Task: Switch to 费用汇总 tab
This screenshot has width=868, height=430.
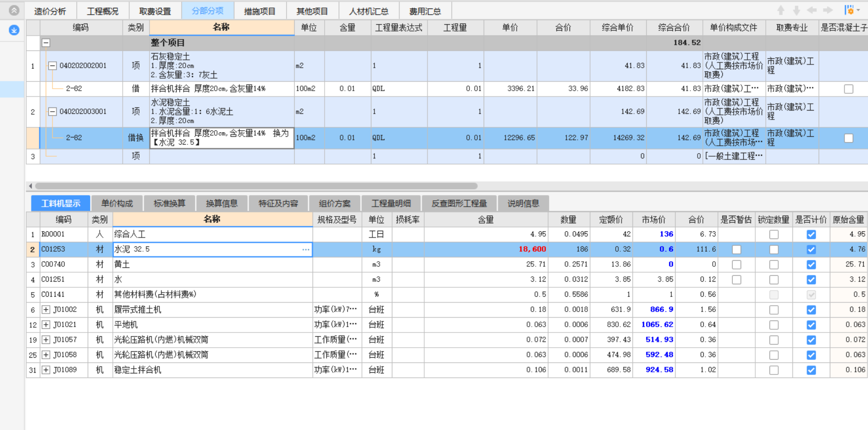Action: coord(425,11)
